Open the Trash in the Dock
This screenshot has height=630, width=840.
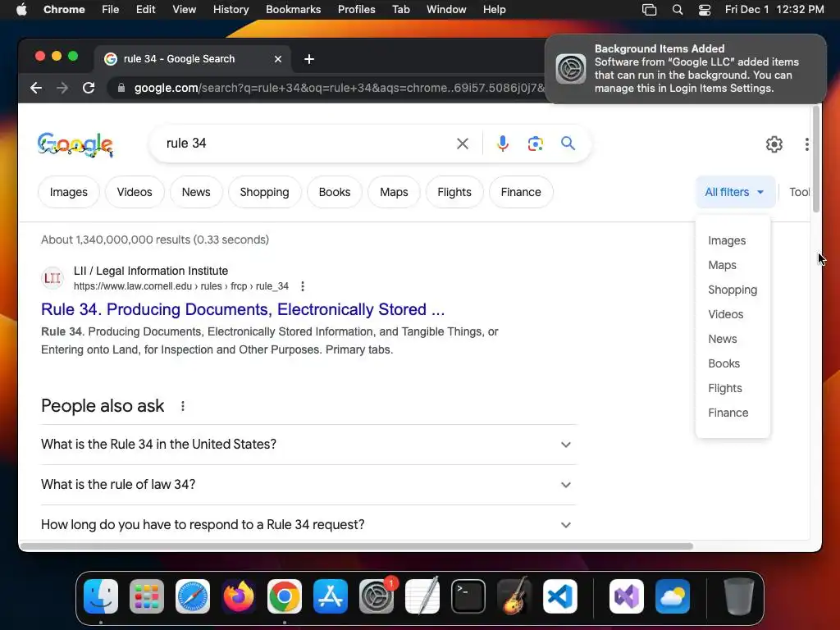click(x=739, y=596)
